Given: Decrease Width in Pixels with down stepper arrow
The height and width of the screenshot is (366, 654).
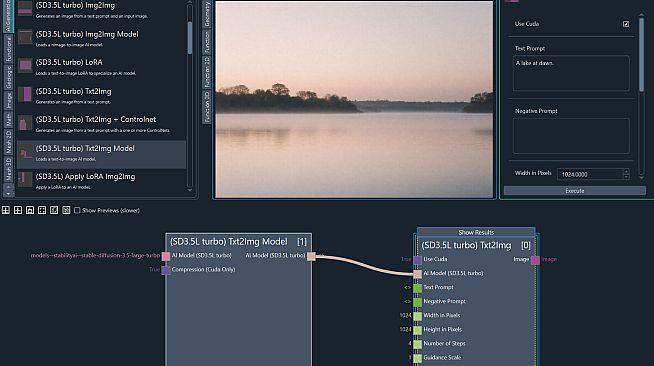Looking at the screenshot, I should pyautogui.click(x=626, y=177).
